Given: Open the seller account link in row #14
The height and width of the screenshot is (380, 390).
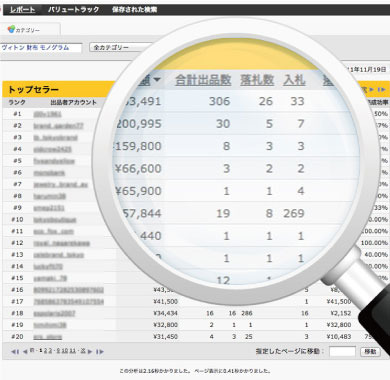Looking at the screenshot, I should (48, 267).
